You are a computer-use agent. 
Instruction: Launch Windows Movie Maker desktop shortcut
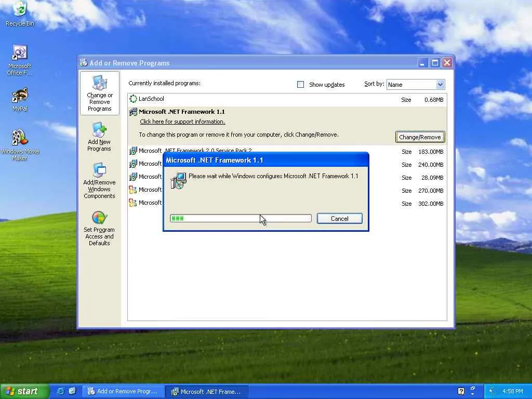point(20,144)
